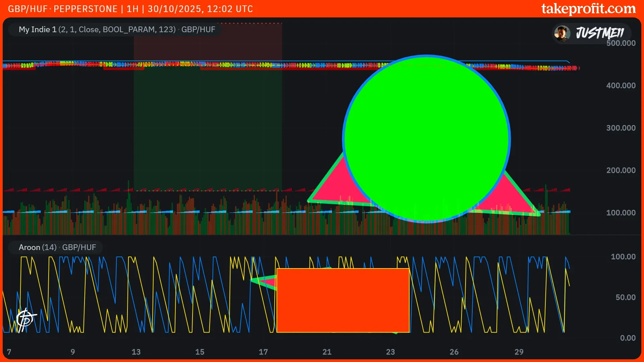The width and height of the screenshot is (644, 362).
Task: Click the JUSTMEII user avatar photo
Action: 562,33
